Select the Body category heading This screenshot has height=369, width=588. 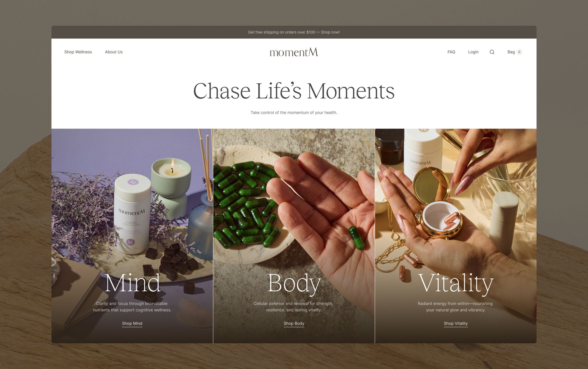click(294, 284)
